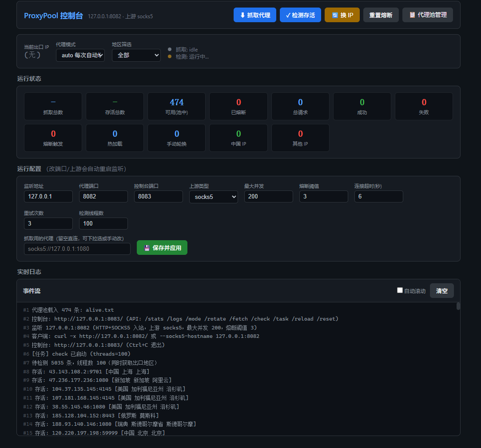Image resolution: width=481 pixels, height=448 pixels.
Task: Click the 重置熔断 reset button
Action: (381, 15)
